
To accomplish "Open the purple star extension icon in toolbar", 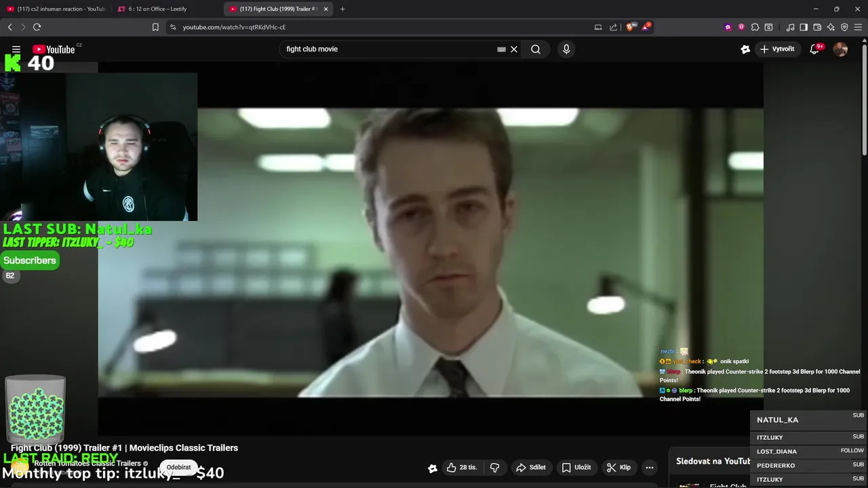I will 728,27.
